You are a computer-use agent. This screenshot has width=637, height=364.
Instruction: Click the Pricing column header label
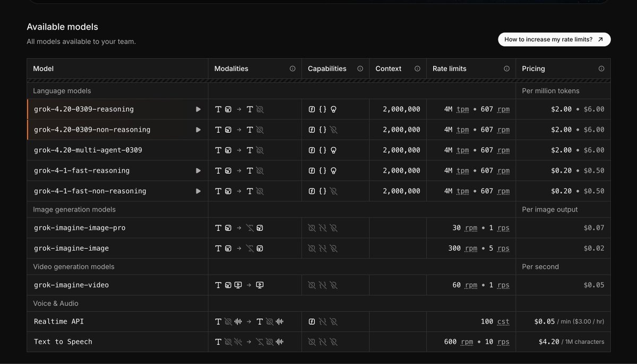coord(533,68)
